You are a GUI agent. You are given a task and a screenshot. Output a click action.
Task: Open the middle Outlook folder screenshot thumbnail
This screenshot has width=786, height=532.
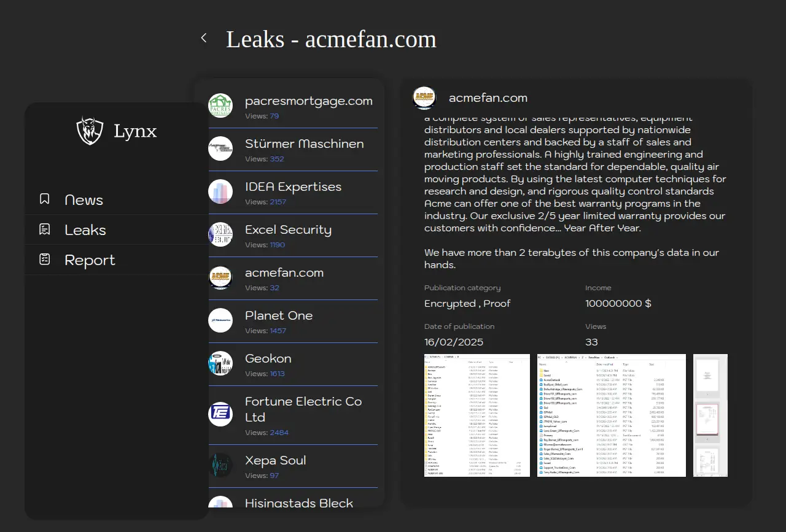pos(611,415)
